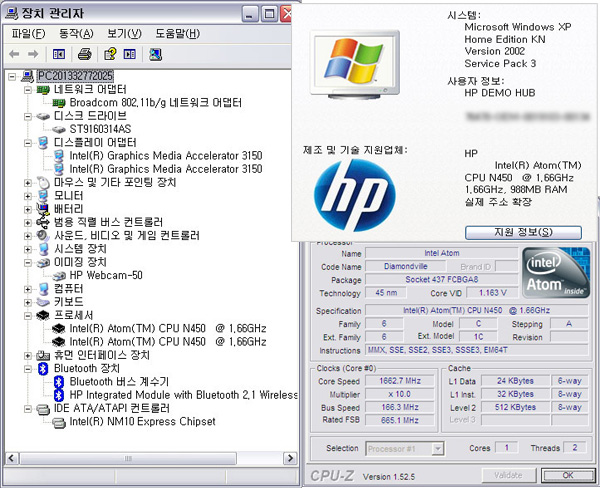
Task: Click the horizontal scrollbar thumb in Device Manager
Action: pos(128,458)
